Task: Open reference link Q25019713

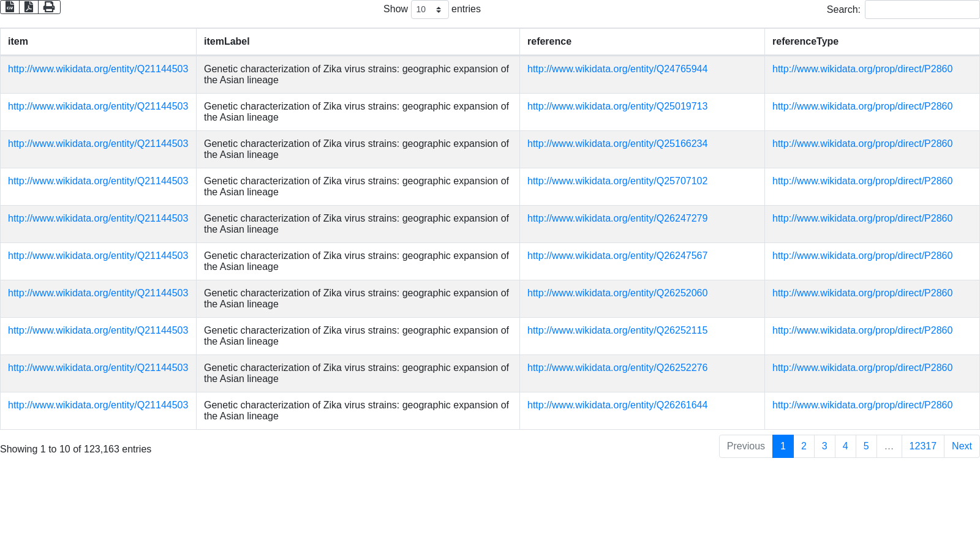Action: (x=617, y=107)
